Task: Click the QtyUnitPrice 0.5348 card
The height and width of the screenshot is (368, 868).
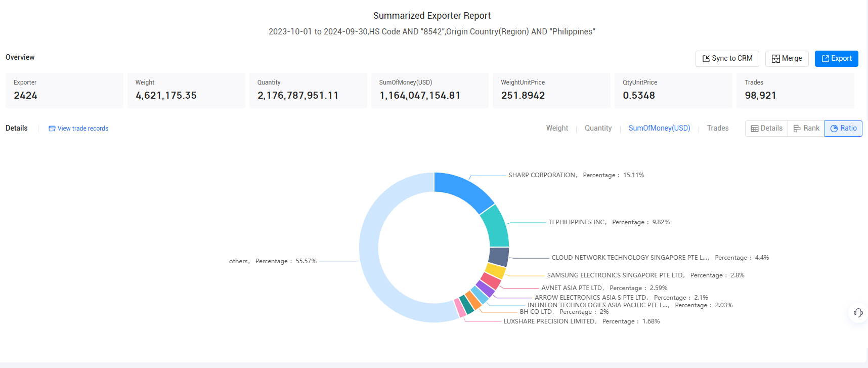Action: (673, 91)
